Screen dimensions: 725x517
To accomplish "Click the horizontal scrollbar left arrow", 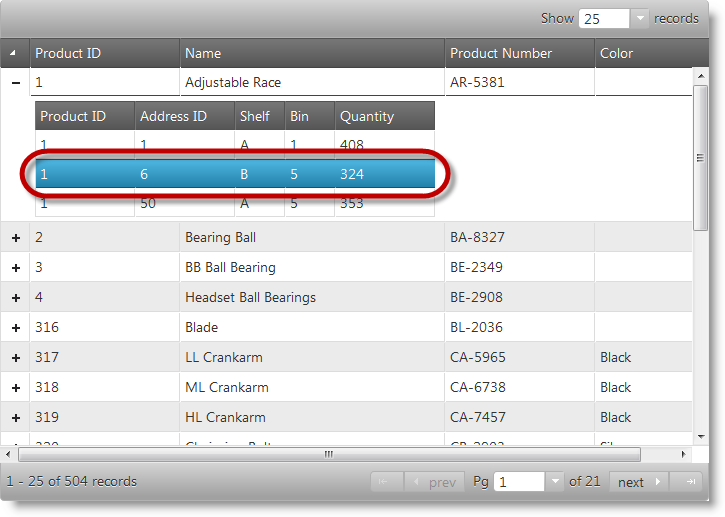I will [x=10, y=454].
